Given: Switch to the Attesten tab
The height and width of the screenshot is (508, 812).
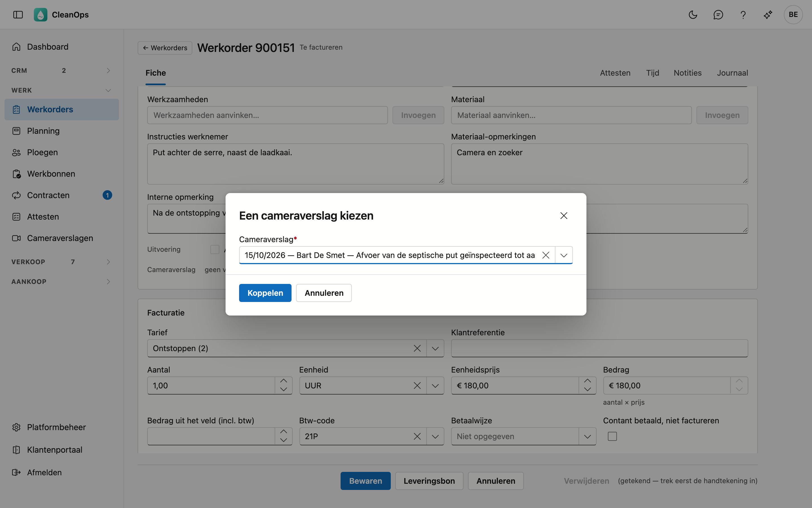Looking at the screenshot, I should (x=615, y=73).
